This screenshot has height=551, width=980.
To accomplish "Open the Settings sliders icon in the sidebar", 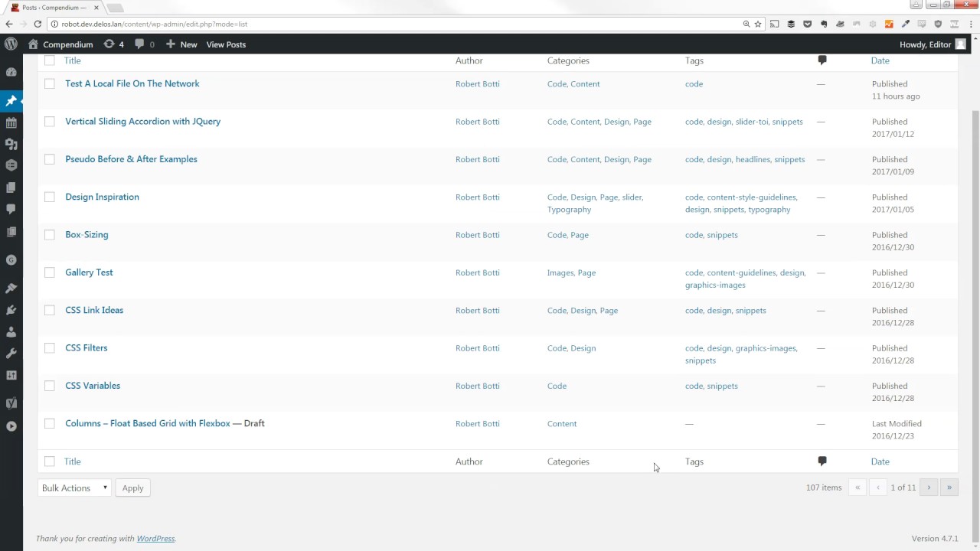I will (x=11, y=375).
